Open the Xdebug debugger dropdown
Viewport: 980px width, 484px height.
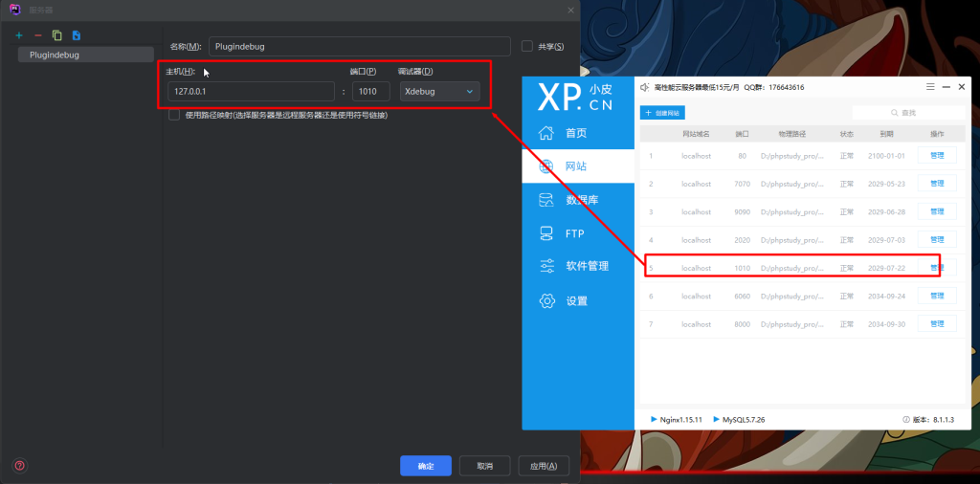click(440, 91)
